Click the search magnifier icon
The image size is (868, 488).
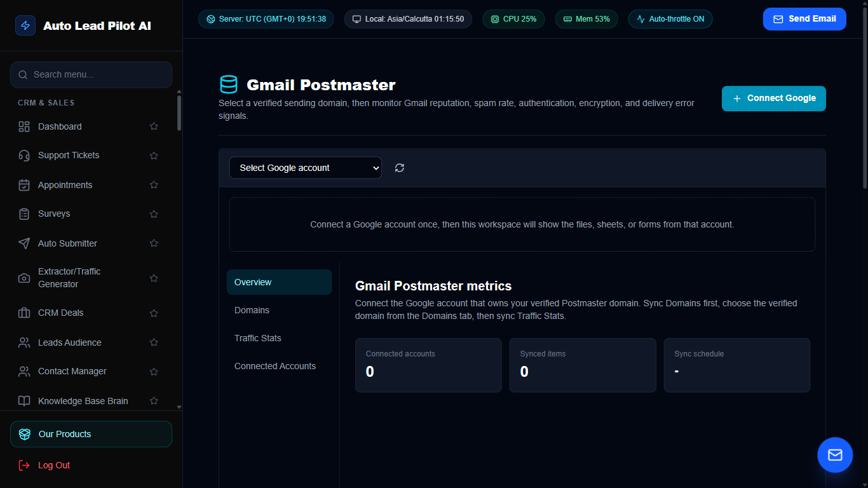(23, 74)
